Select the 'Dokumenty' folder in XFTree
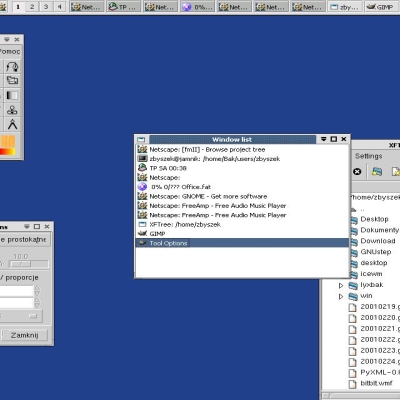The image size is (400, 400). tap(380, 230)
